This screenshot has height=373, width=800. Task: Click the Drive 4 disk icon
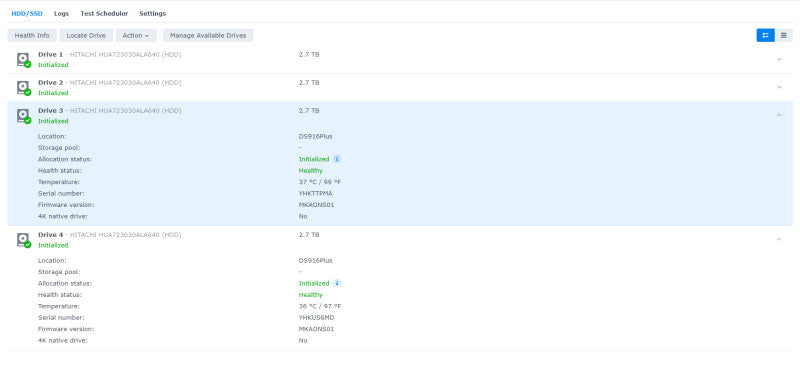coord(23,240)
